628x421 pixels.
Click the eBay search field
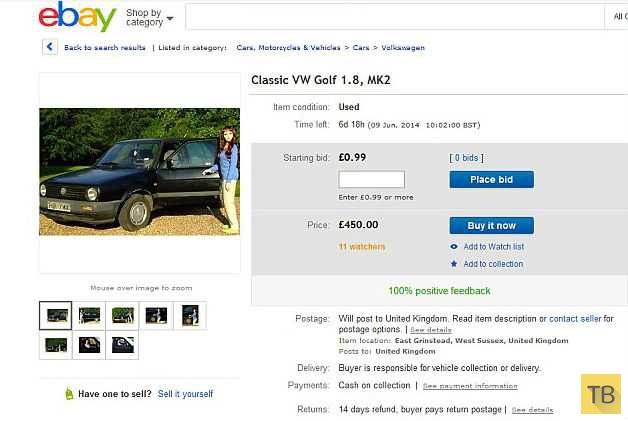395,17
